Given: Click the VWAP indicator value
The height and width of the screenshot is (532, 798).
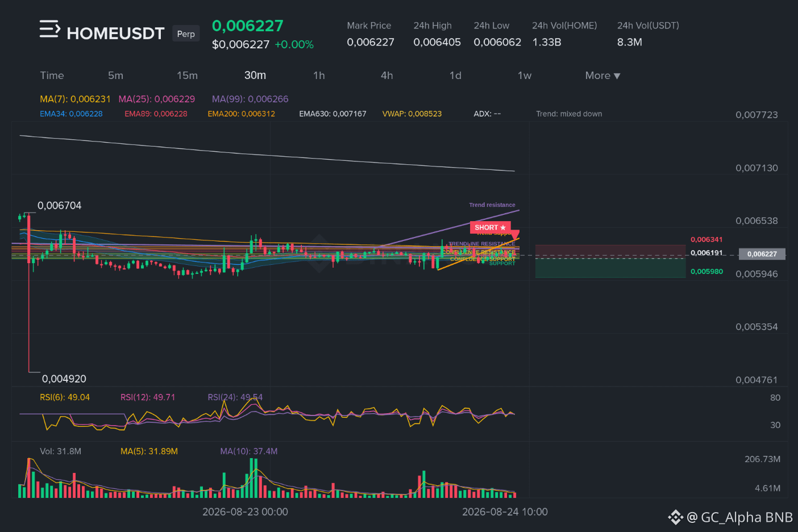Looking at the screenshot, I should pyautogui.click(x=412, y=114).
